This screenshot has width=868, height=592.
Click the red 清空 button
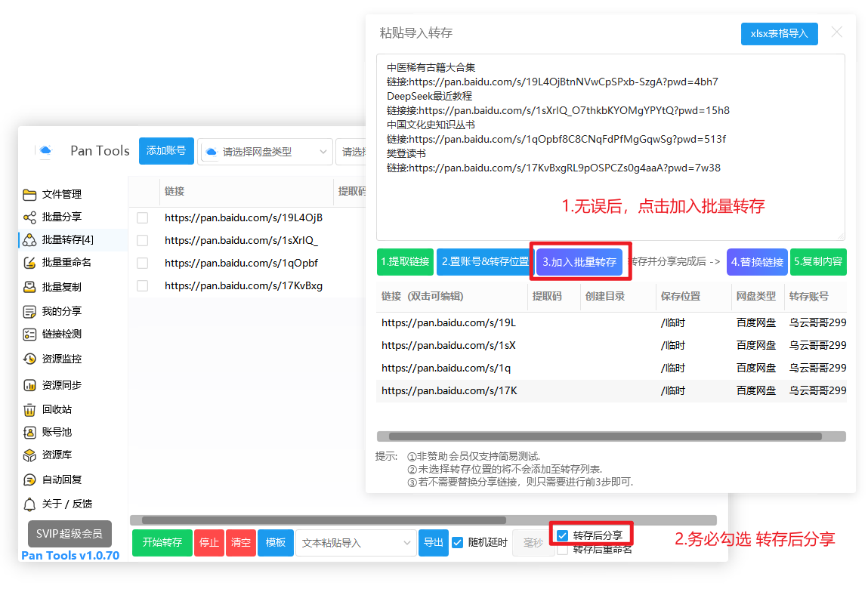pos(241,543)
